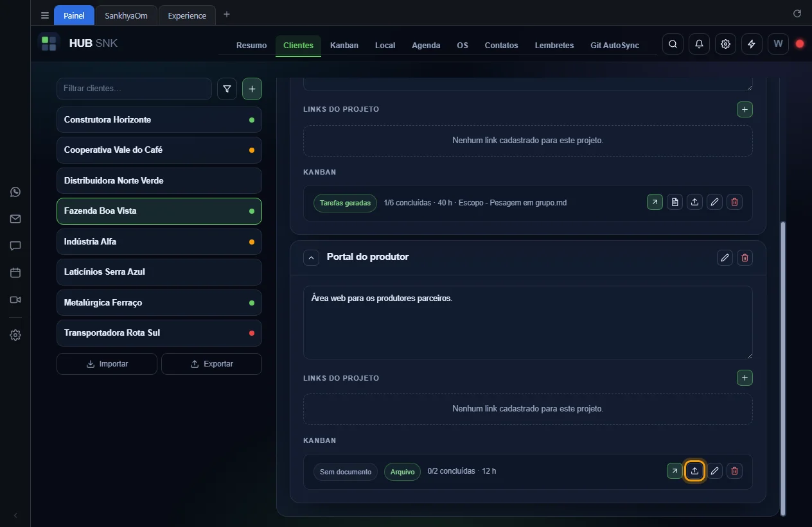Delete the Portal do produtor project
The height and width of the screenshot is (527, 812).
(x=745, y=258)
